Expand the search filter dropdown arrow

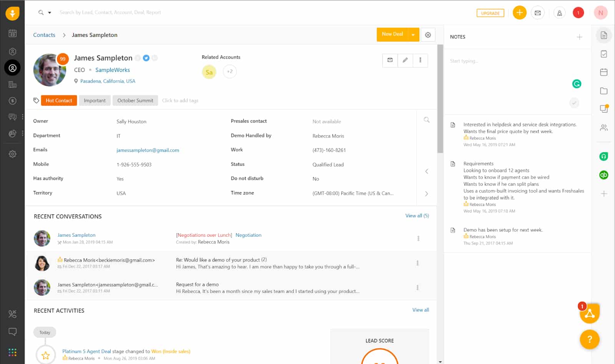[50, 13]
